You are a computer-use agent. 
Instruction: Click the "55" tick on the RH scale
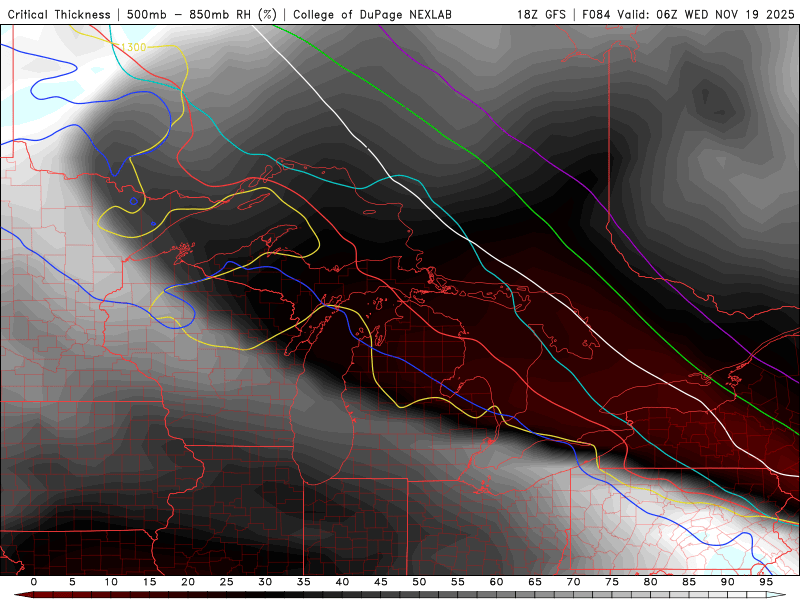458,582
